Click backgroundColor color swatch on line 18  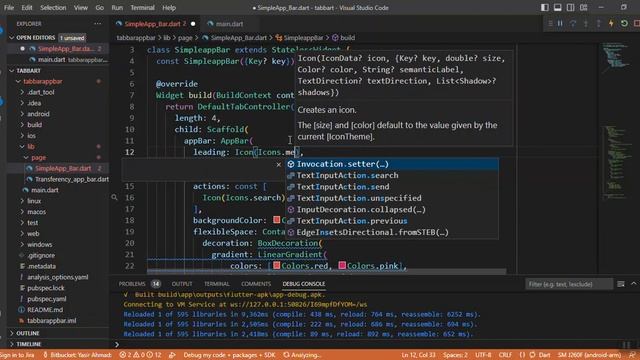click(x=276, y=220)
